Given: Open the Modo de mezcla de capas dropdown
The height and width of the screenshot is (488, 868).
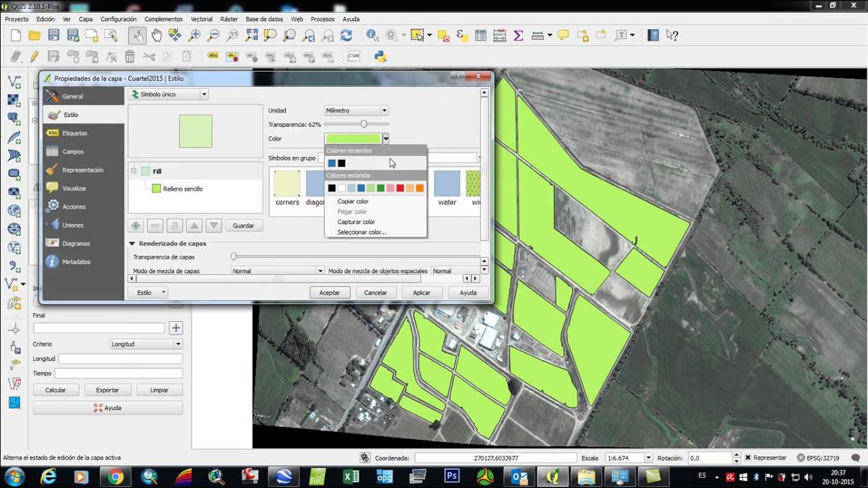Looking at the screenshot, I should [277, 271].
